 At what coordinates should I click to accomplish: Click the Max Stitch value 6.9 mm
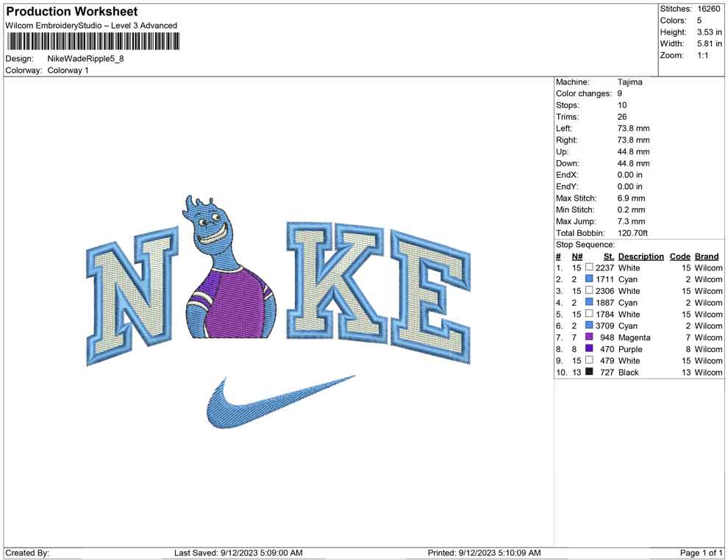pos(632,198)
